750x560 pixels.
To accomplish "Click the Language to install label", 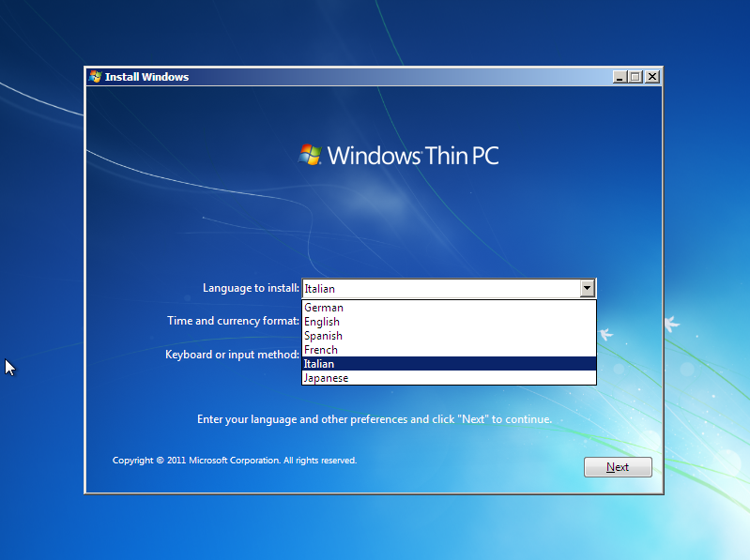I will pyautogui.click(x=251, y=288).
